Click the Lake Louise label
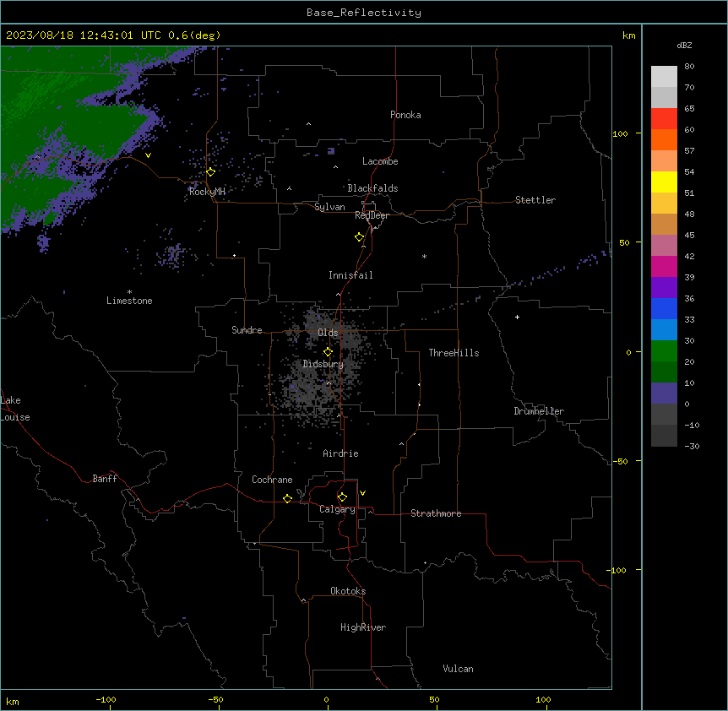The width and height of the screenshot is (728, 711). tap(15, 409)
